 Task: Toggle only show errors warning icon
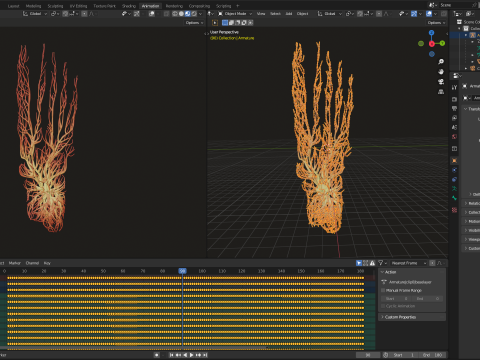(x=372, y=263)
